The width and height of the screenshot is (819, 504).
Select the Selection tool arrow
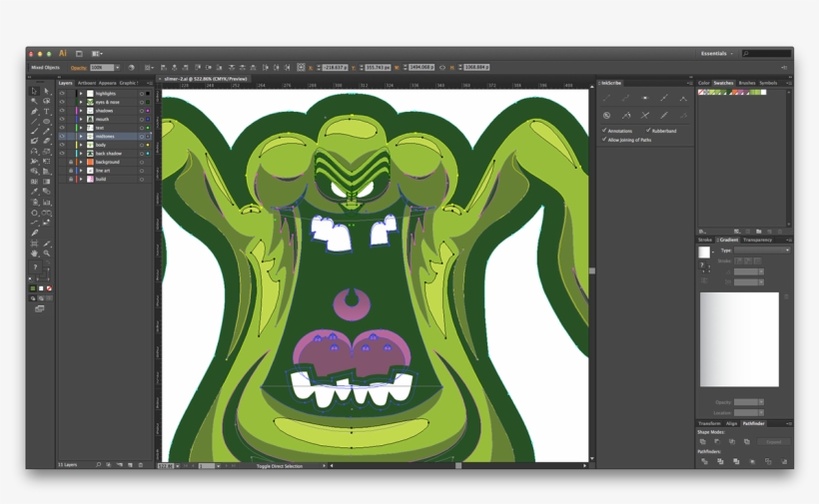tap(35, 91)
